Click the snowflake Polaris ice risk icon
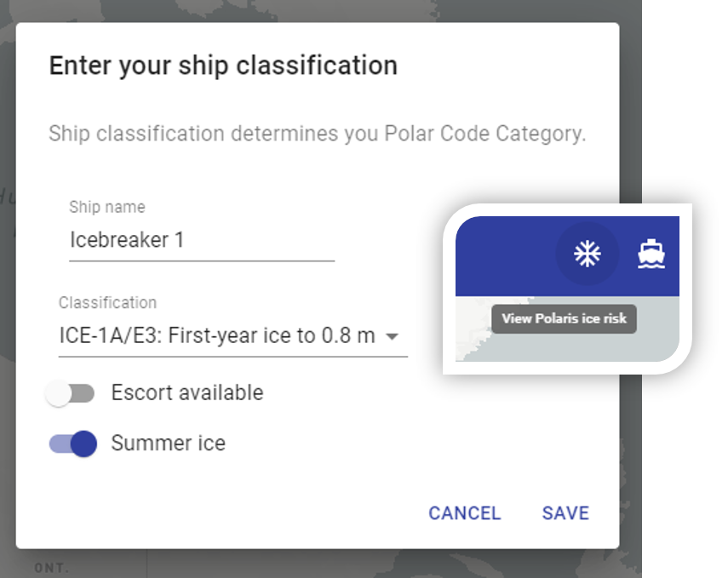728x578 pixels. tap(586, 254)
